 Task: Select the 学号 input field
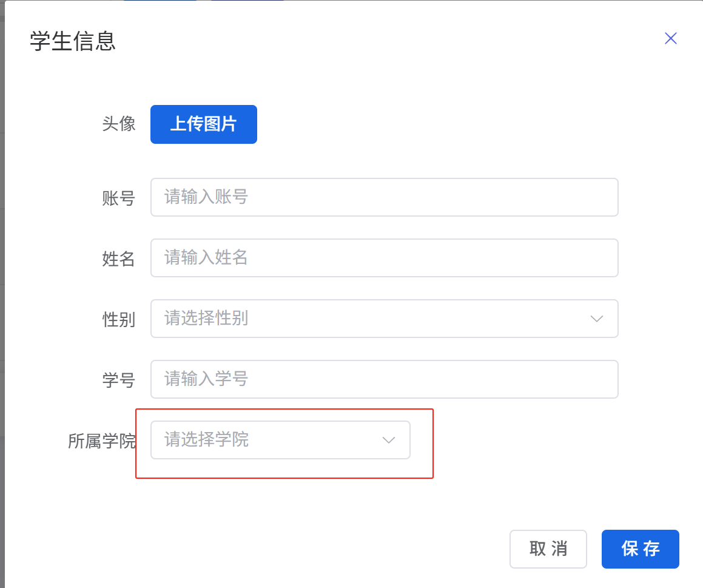coord(384,379)
